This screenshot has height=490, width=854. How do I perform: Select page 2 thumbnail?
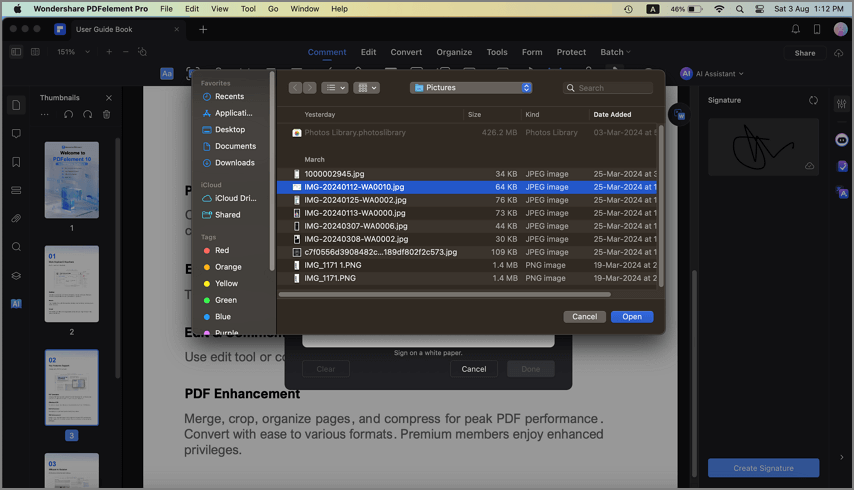[72, 284]
